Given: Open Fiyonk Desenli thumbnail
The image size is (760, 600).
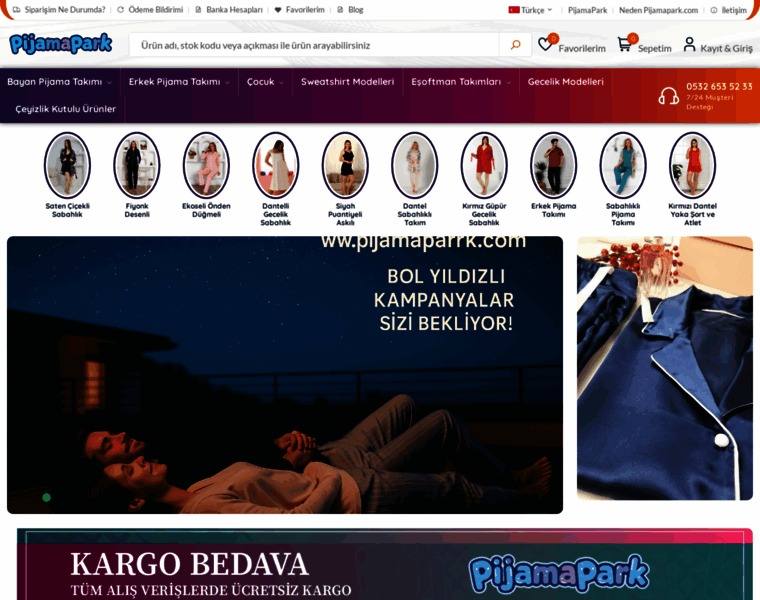Looking at the screenshot, I should pos(137,165).
